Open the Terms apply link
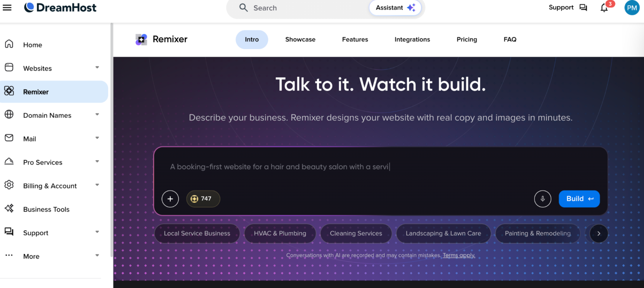 click(x=459, y=255)
